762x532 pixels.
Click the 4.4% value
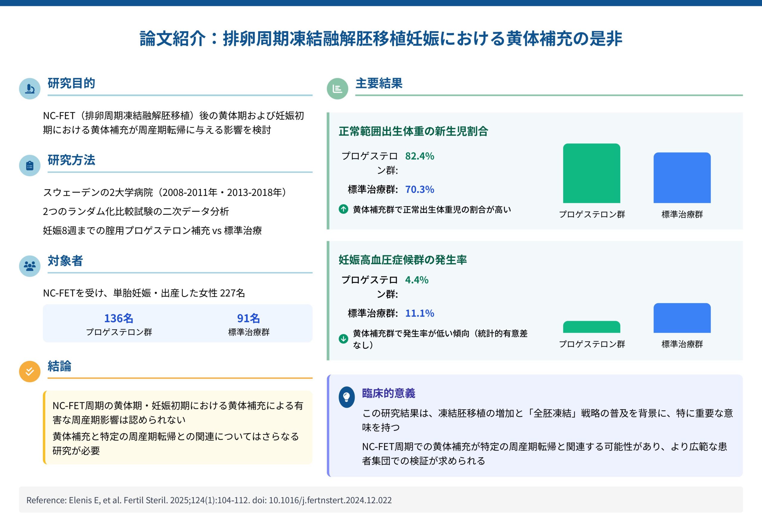click(416, 280)
